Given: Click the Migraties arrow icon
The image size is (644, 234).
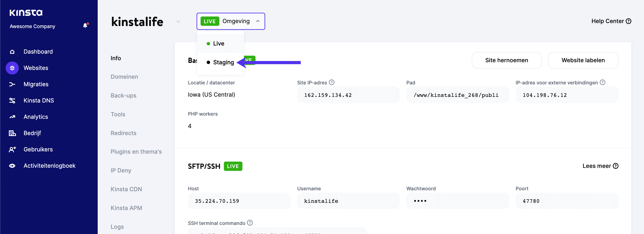Looking at the screenshot, I should (x=12, y=84).
